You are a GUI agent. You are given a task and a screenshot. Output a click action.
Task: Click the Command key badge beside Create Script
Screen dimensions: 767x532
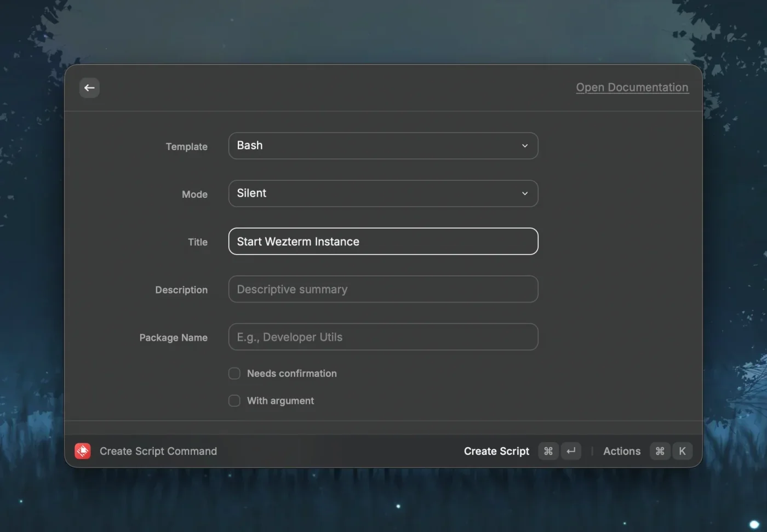[x=548, y=451]
